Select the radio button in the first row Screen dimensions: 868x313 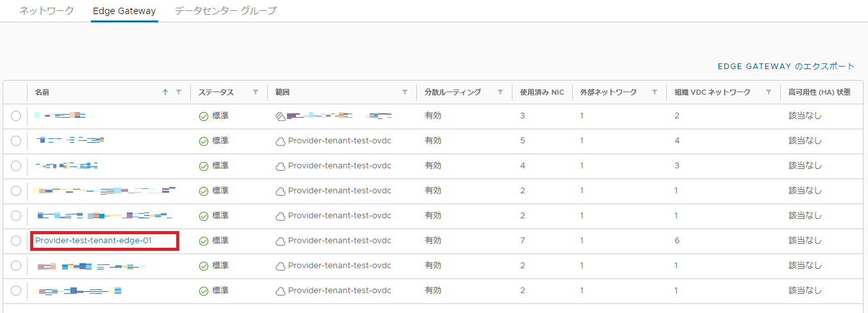pos(16,116)
